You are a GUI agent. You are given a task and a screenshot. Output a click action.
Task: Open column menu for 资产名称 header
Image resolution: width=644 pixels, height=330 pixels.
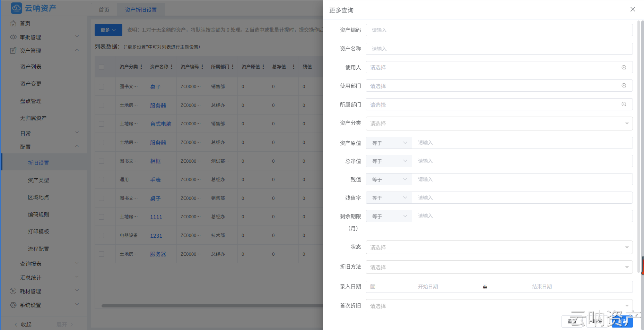172,67
